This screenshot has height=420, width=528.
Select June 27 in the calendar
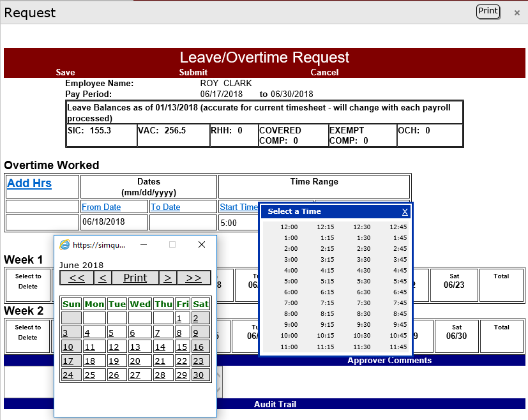[x=135, y=375]
